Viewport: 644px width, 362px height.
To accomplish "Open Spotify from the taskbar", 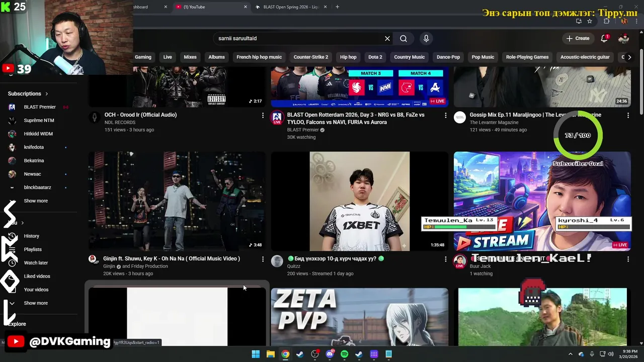I will tap(345, 354).
